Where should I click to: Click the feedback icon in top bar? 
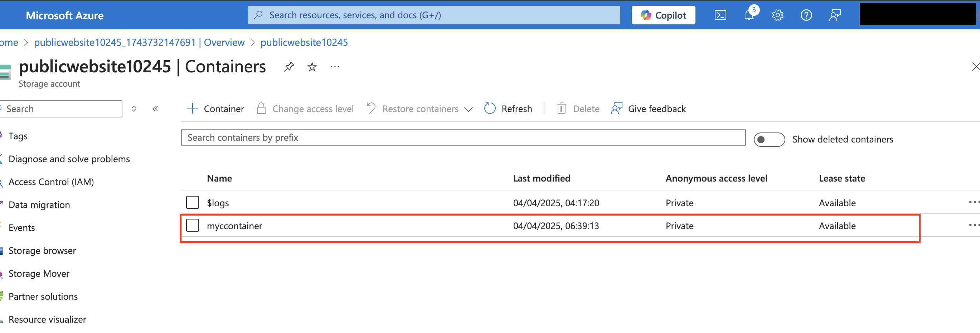pyautogui.click(x=835, y=15)
